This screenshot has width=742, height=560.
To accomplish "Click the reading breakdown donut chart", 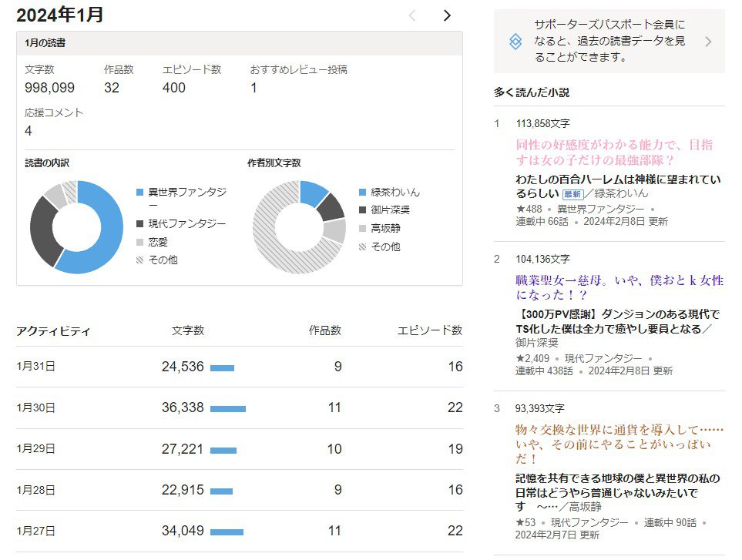I will 76,226.
